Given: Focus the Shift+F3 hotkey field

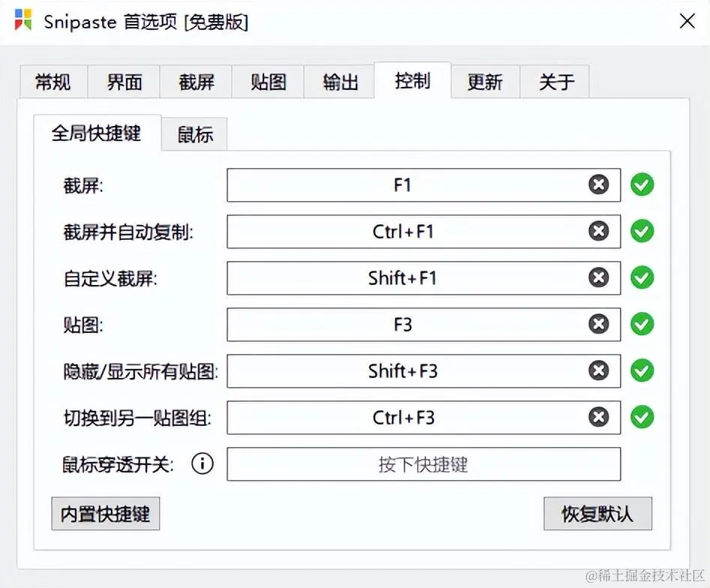Looking at the screenshot, I should (x=423, y=370).
